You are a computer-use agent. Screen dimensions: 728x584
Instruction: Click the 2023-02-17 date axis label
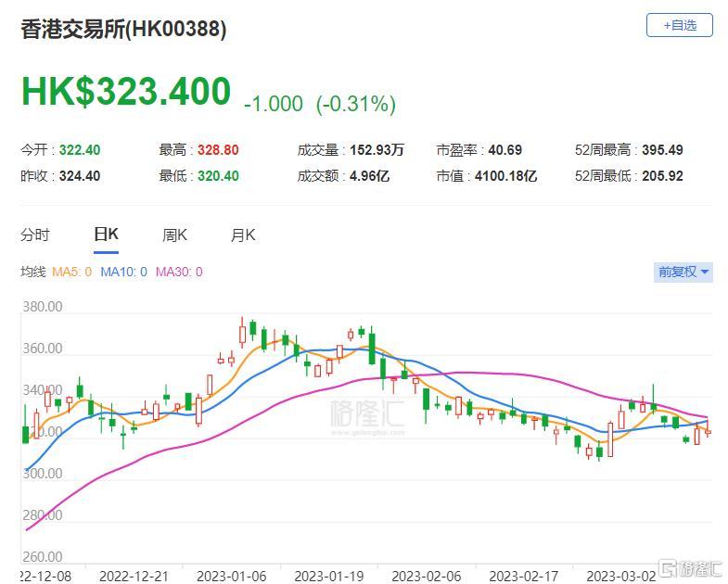(x=524, y=576)
